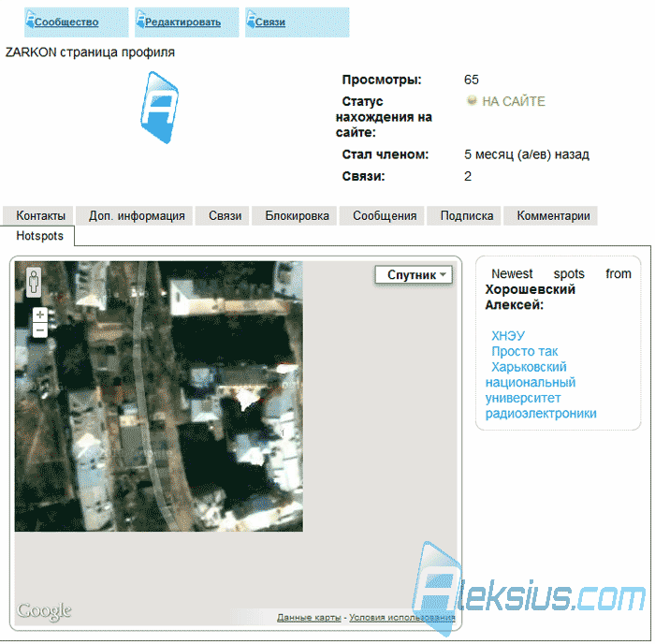Open the Просто так hotspot link

click(x=524, y=351)
